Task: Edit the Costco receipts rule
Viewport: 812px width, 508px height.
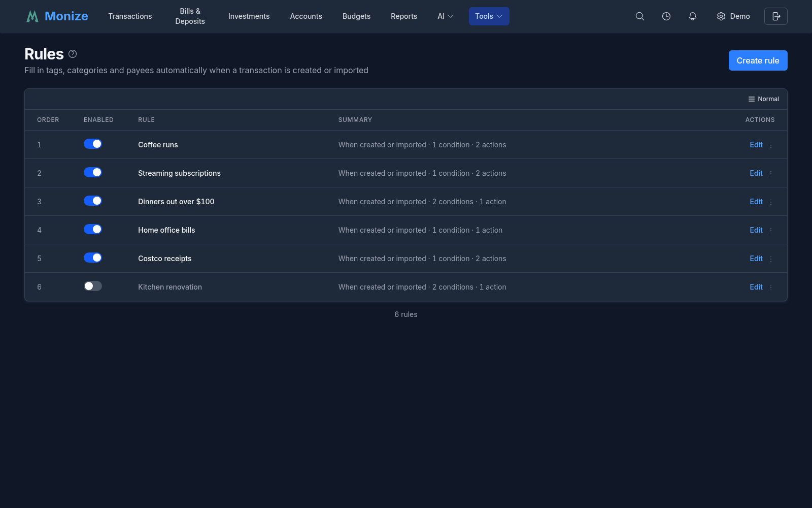Action: tap(756, 259)
